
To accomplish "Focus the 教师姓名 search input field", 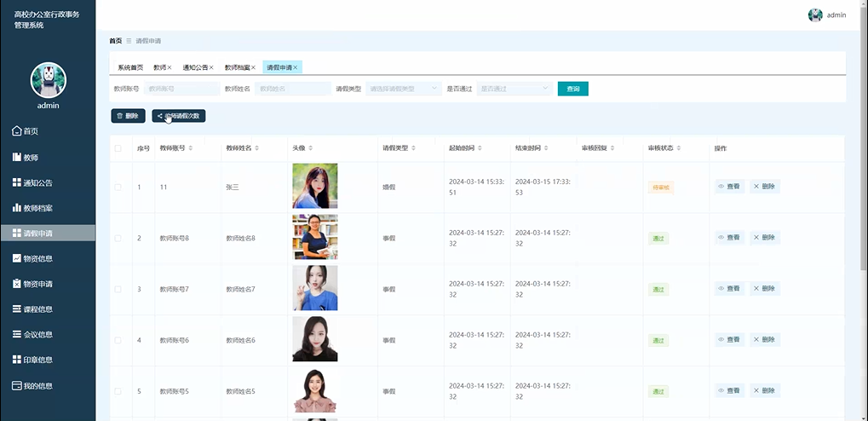I will 293,89.
